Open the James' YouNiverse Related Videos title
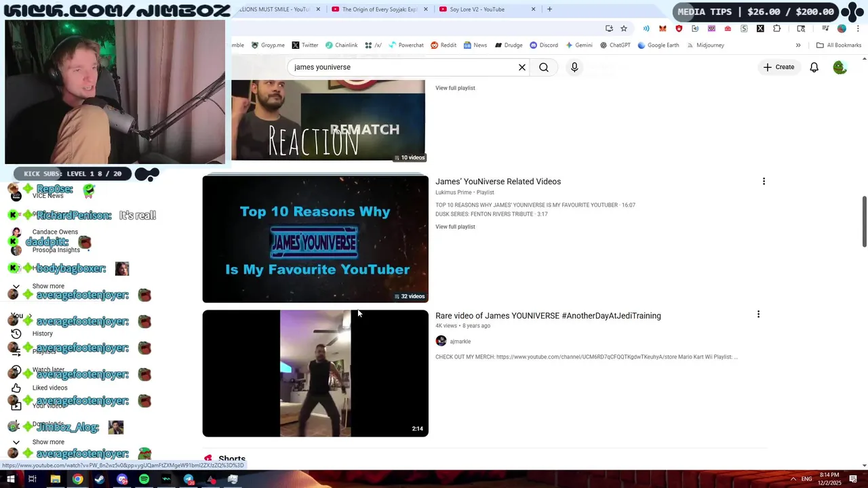The image size is (868, 488). (498, 182)
